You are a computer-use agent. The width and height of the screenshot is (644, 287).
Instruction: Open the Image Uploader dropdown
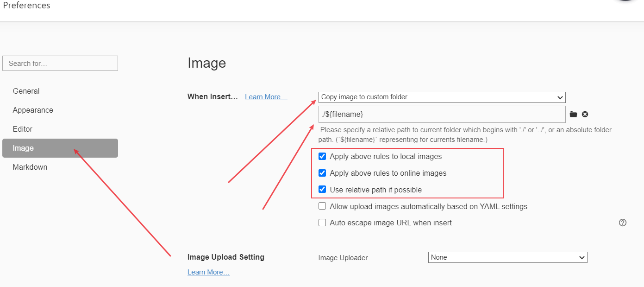(x=507, y=257)
